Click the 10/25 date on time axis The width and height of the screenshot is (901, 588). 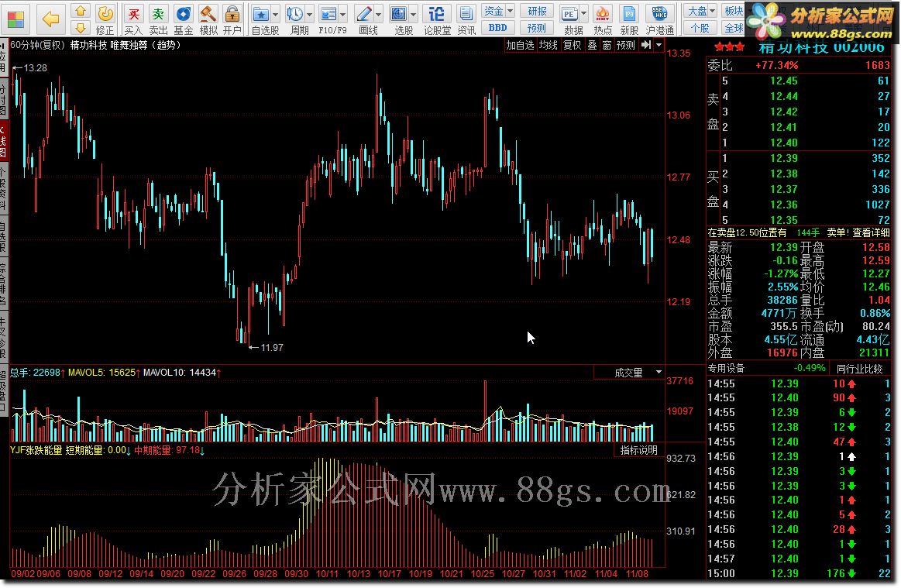point(482,573)
